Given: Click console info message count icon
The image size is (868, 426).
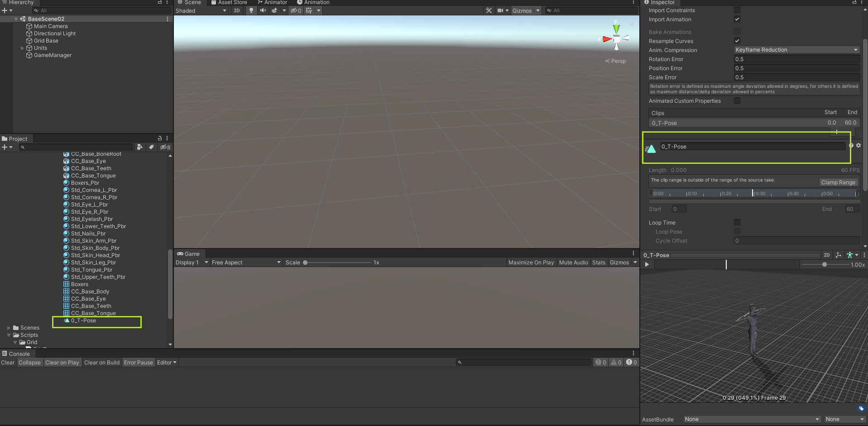Looking at the screenshot, I should point(600,362).
